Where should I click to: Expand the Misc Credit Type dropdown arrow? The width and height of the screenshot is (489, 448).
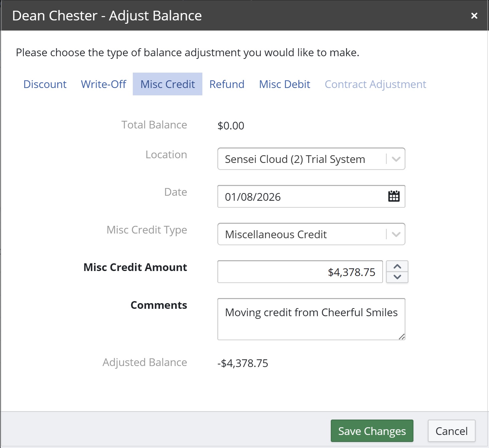[x=396, y=234]
